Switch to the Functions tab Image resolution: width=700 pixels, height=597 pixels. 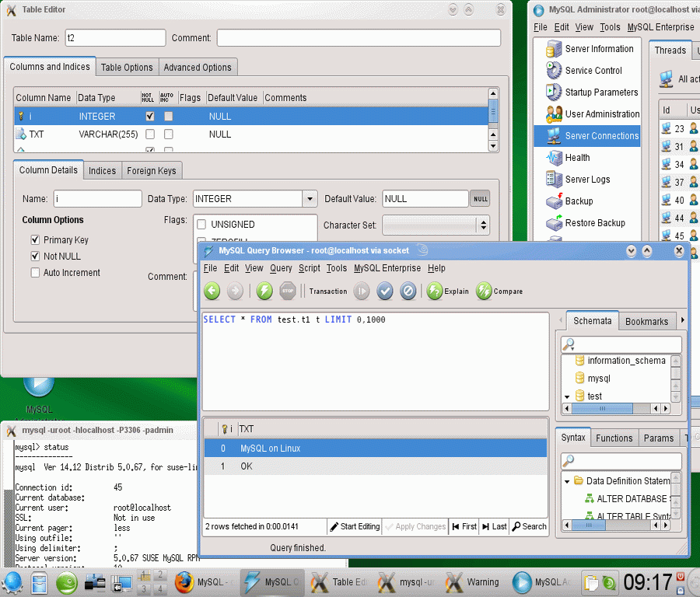pyautogui.click(x=614, y=438)
